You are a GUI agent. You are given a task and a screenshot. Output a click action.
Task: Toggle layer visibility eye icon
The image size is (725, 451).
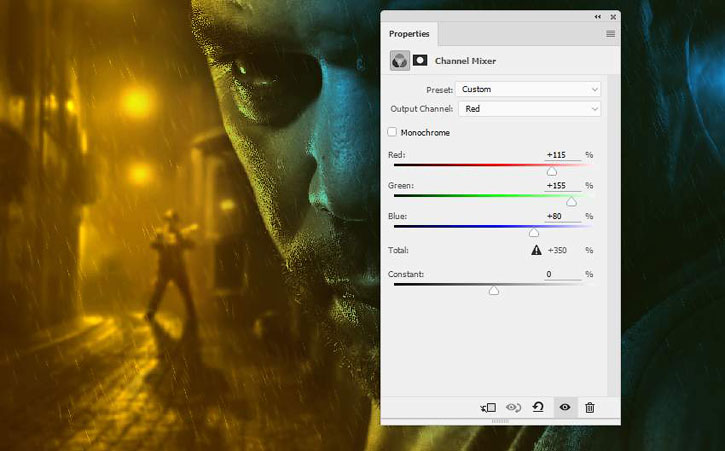pos(565,407)
